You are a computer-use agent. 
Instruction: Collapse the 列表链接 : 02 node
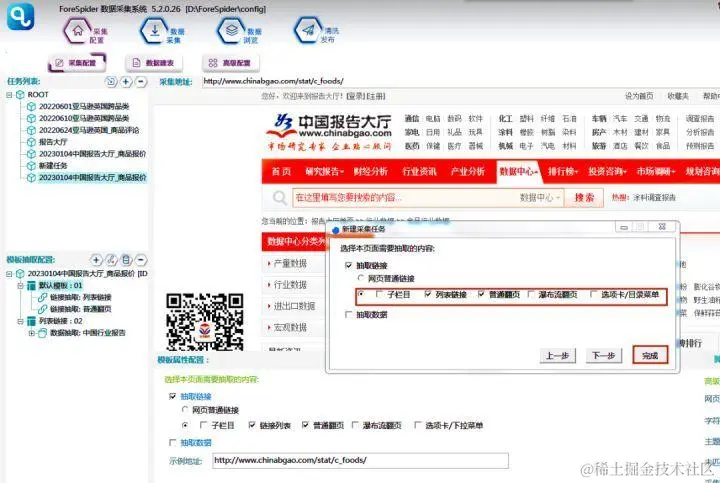20,321
